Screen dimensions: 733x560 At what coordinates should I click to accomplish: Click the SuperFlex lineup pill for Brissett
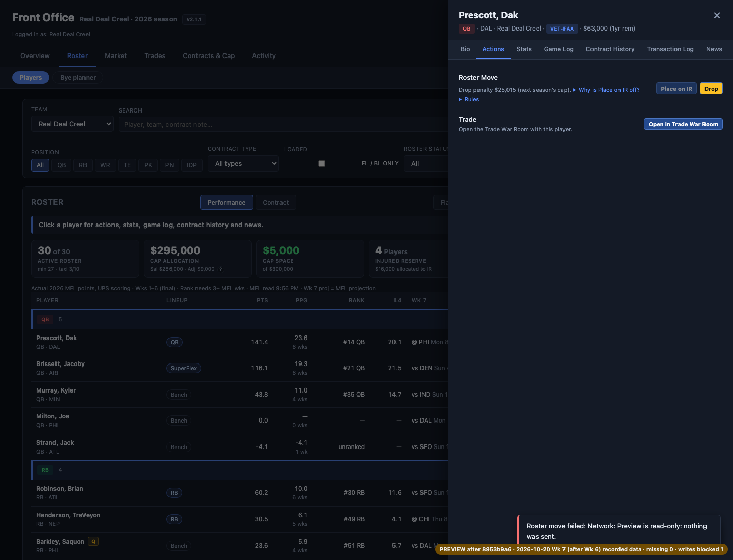pos(184,368)
